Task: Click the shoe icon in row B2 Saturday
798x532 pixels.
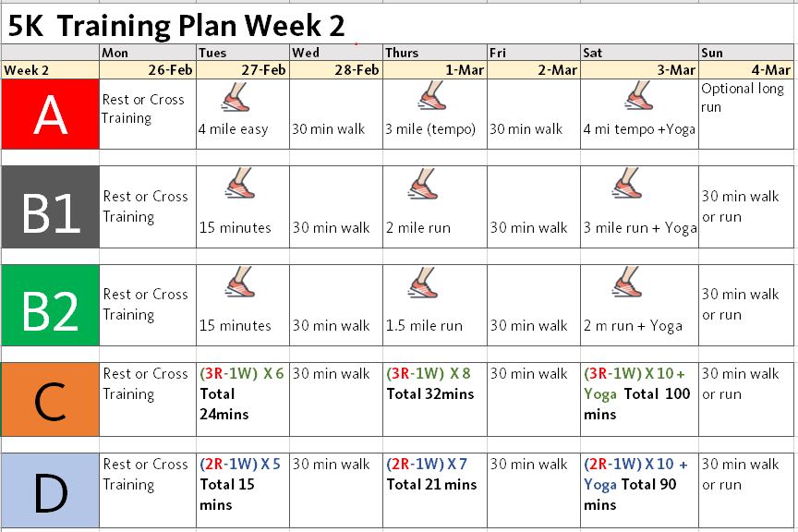Action: tap(627, 282)
